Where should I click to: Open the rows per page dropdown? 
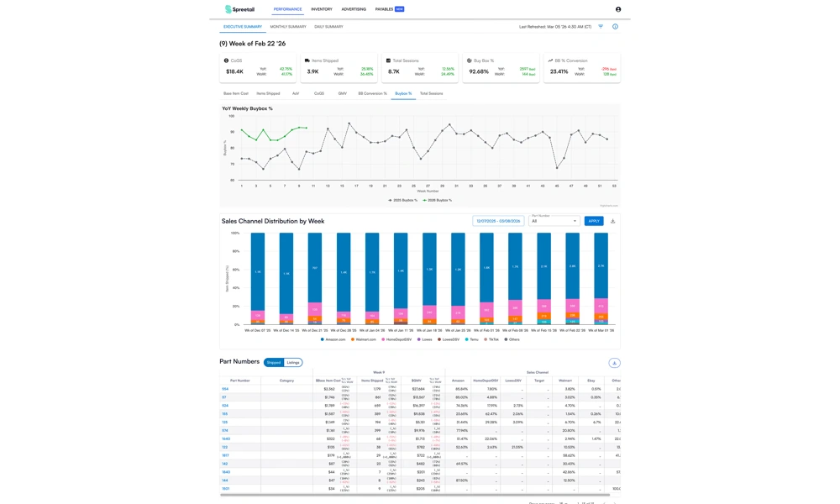(564, 502)
